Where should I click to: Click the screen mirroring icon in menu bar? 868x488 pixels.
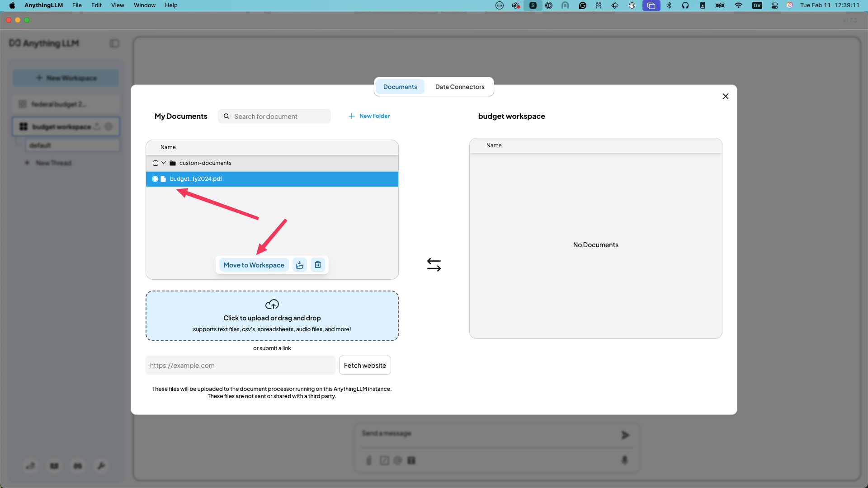(x=651, y=5)
